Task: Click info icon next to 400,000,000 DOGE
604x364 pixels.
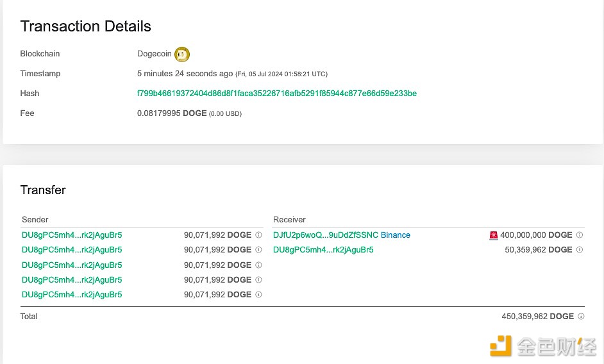Action: pos(580,235)
